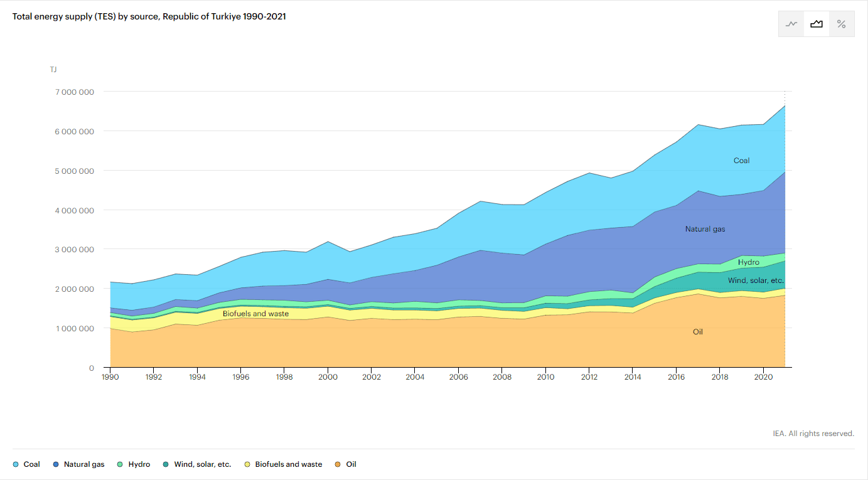Click the 1990 x-axis label
868x480 pixels.
[x=110, y=378]
